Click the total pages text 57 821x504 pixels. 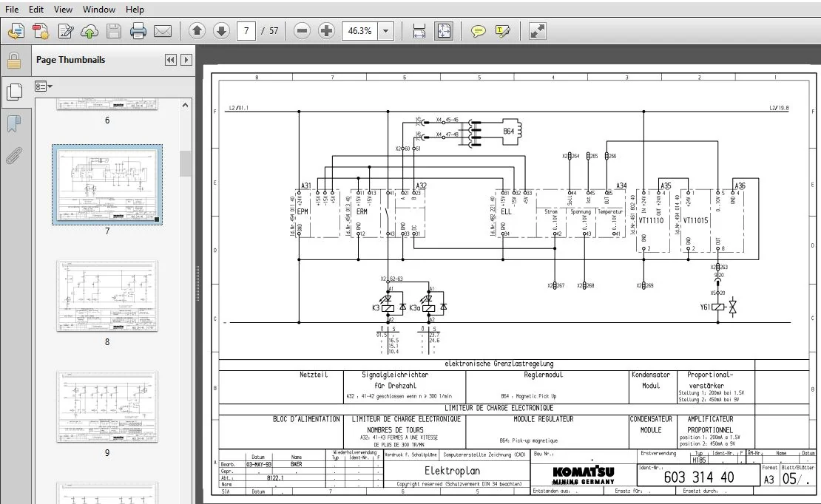(274, 31)
